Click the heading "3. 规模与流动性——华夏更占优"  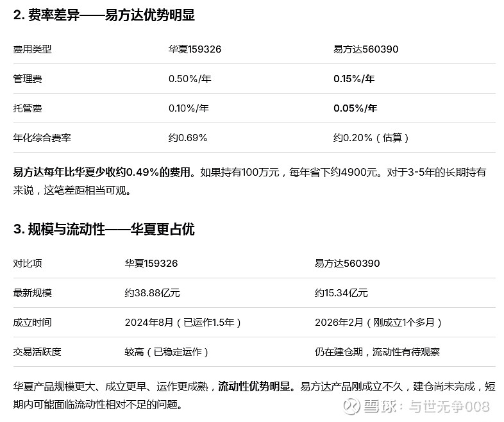pos(104,229)
